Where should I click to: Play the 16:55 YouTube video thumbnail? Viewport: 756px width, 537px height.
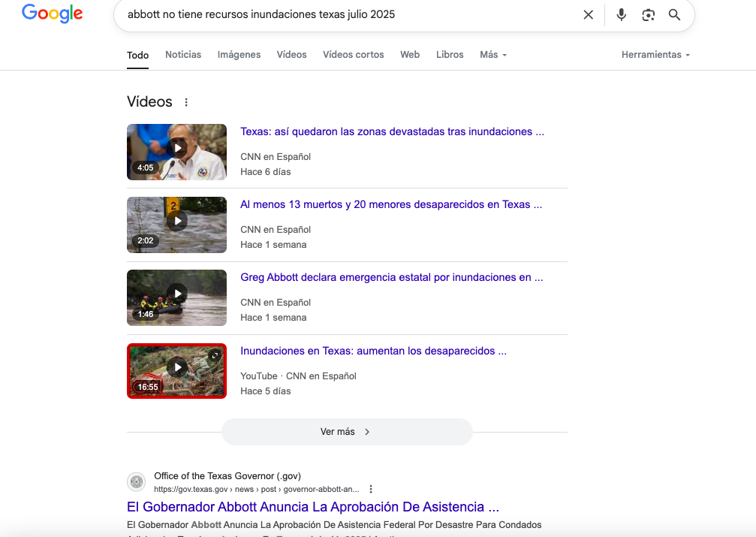tap(176, 371)
